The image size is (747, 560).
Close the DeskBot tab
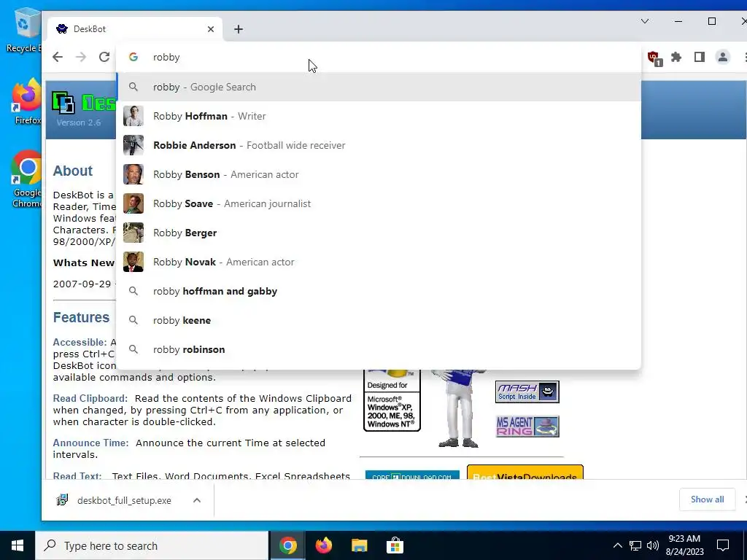coord(211,29)
